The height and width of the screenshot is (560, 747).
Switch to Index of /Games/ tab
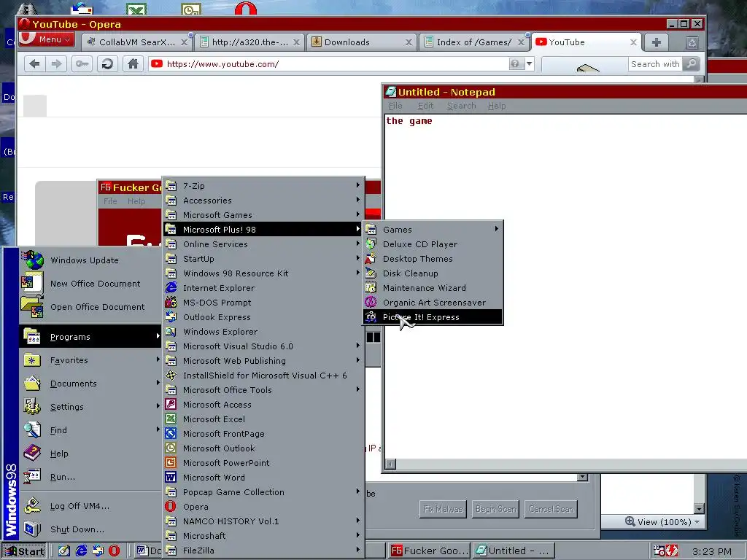[x=473, y=42]
